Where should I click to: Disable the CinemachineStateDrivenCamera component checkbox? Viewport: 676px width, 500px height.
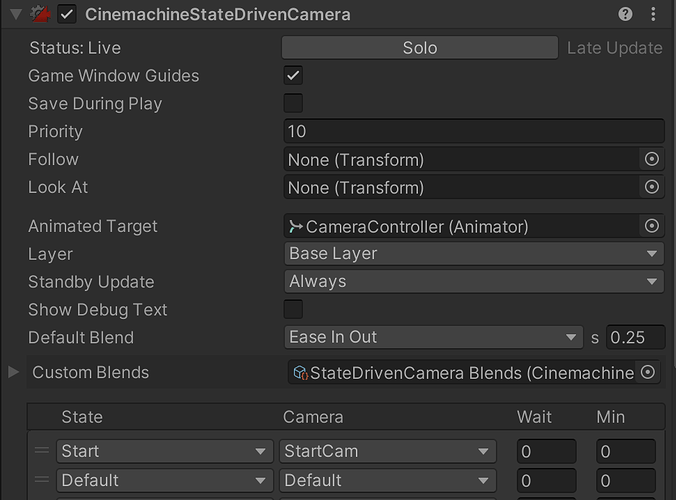click(x=67, y=15)
